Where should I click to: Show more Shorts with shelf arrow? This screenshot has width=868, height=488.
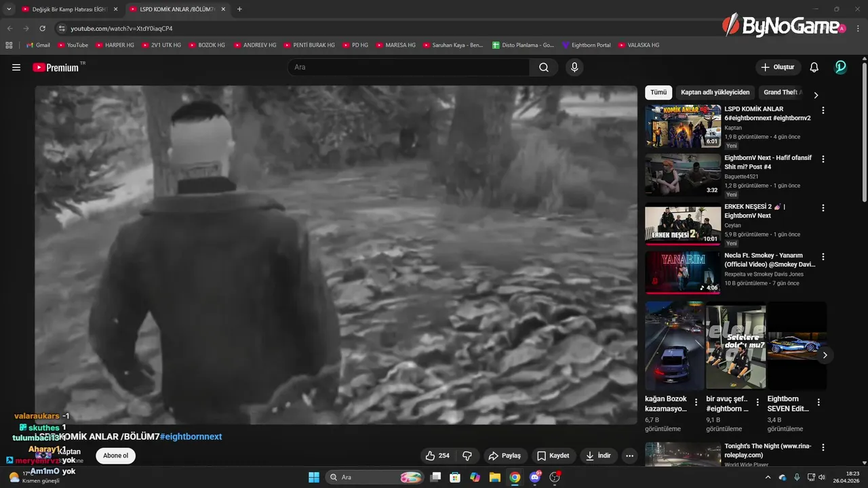tap(825, 355)
